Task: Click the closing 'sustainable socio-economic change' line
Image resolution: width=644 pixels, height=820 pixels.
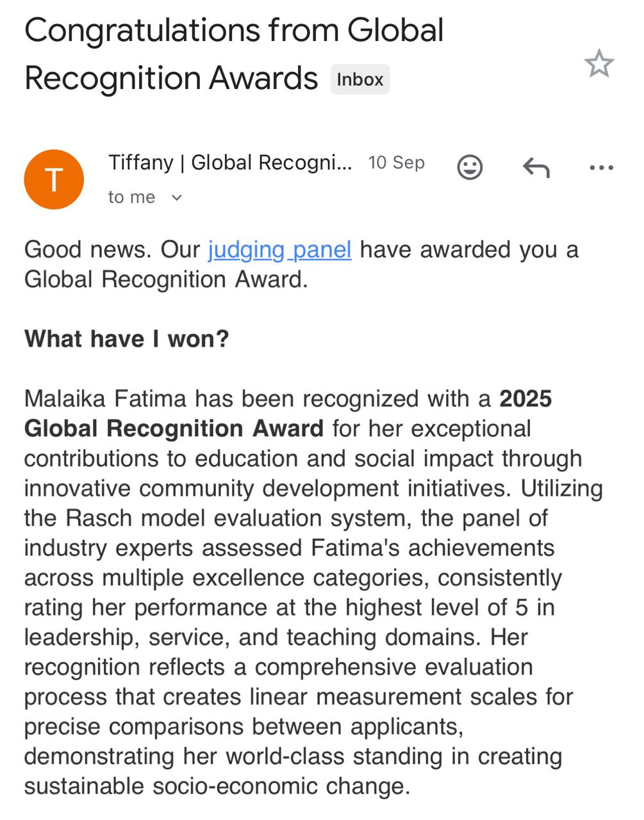Action: [x=216, y=785]
